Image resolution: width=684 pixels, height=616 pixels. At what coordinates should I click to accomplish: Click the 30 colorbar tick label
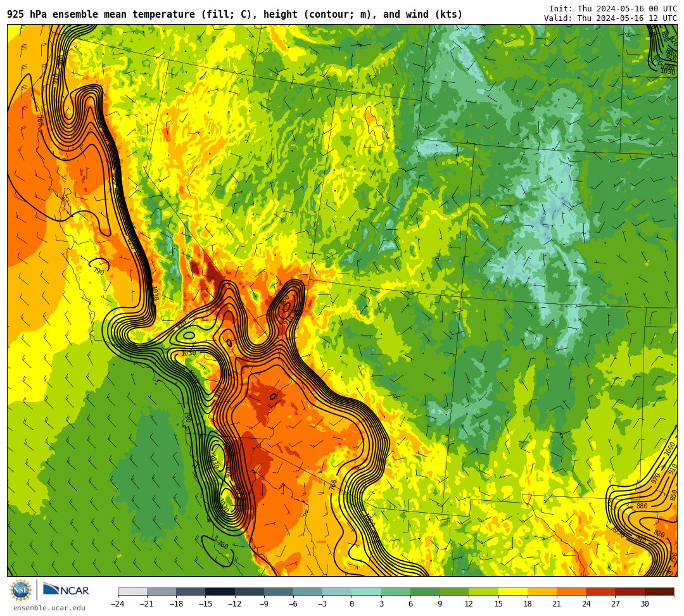point(644,604)
